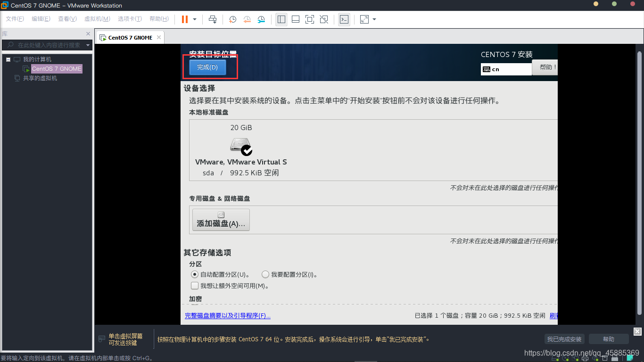Open the 帮助(H) menu

159,19
